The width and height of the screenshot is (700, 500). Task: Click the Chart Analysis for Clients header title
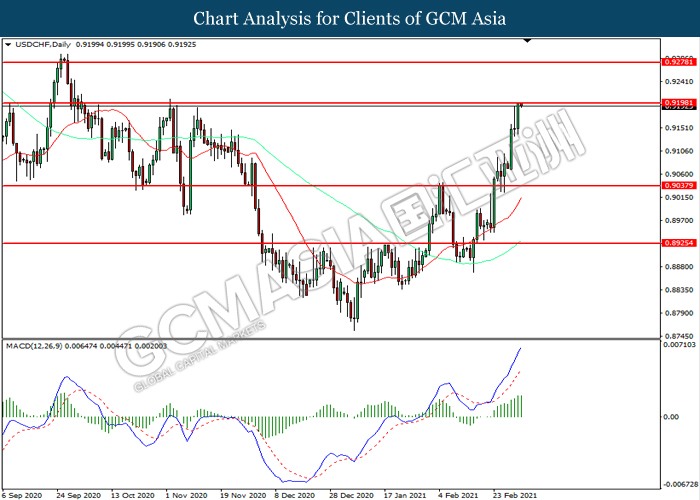[350, 18]
